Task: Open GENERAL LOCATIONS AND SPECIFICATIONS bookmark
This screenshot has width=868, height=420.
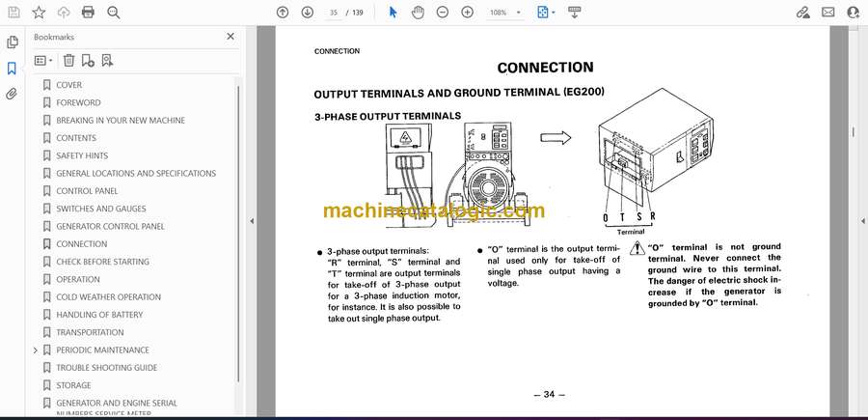Action: click(136, 174)
